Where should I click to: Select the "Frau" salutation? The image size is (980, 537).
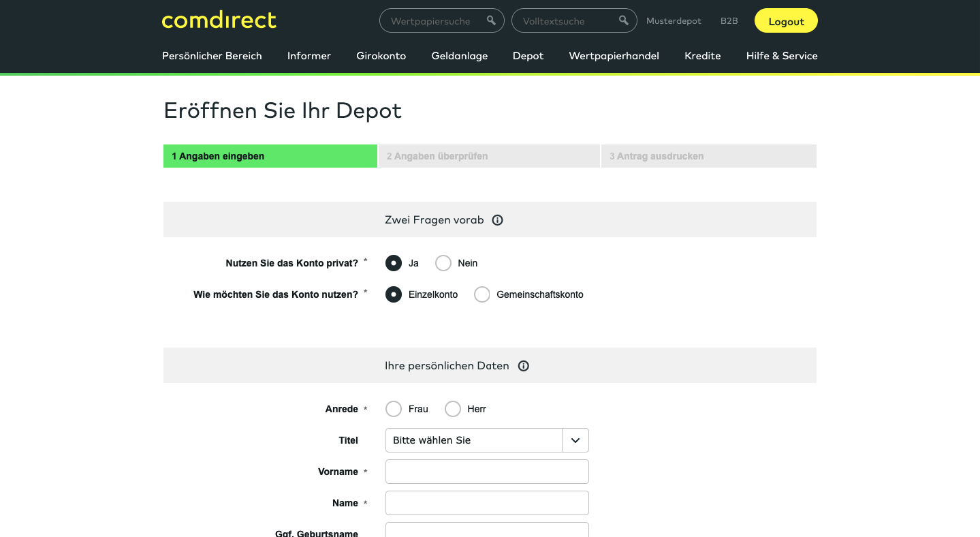click(x=394, y=409)
